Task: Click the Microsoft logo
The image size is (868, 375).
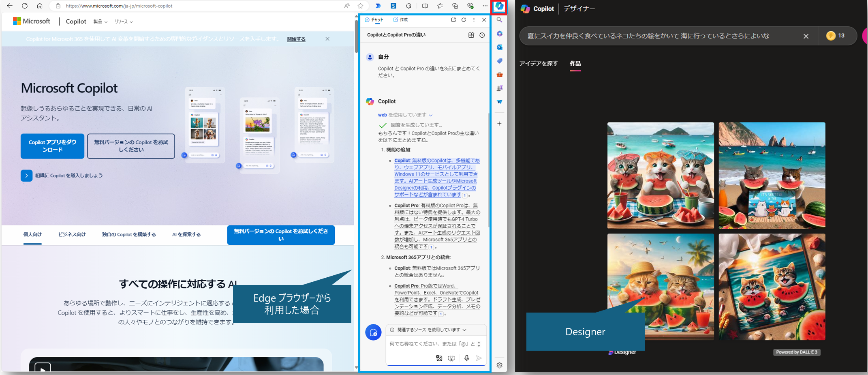Action: (x=32, y=21)
